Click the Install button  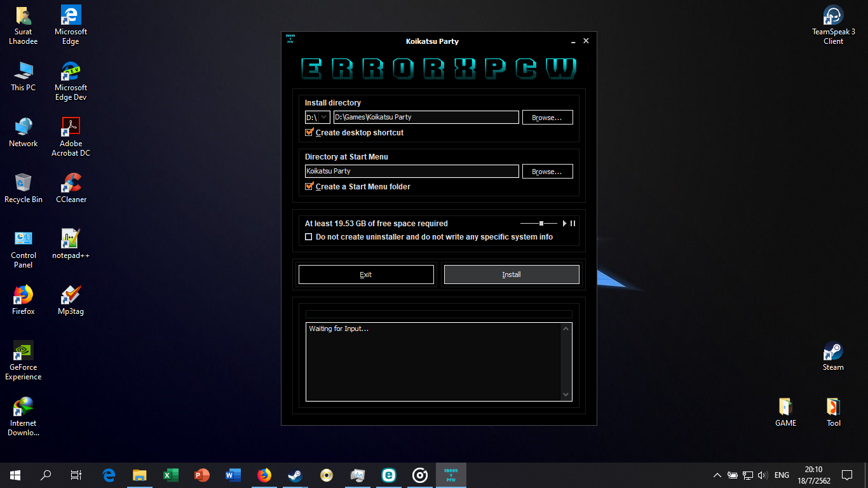pyautogui.click(x=511, y=274)
